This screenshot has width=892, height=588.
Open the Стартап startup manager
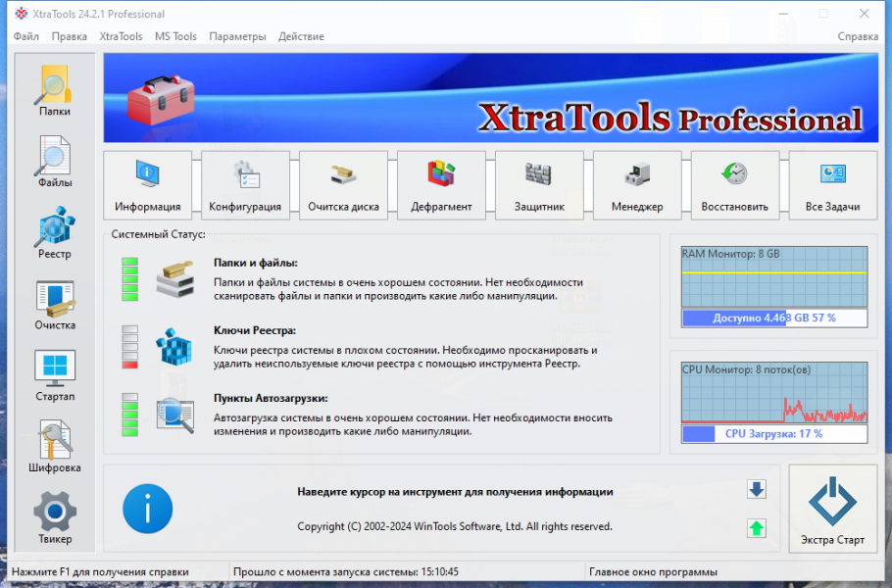click(55, 376)
